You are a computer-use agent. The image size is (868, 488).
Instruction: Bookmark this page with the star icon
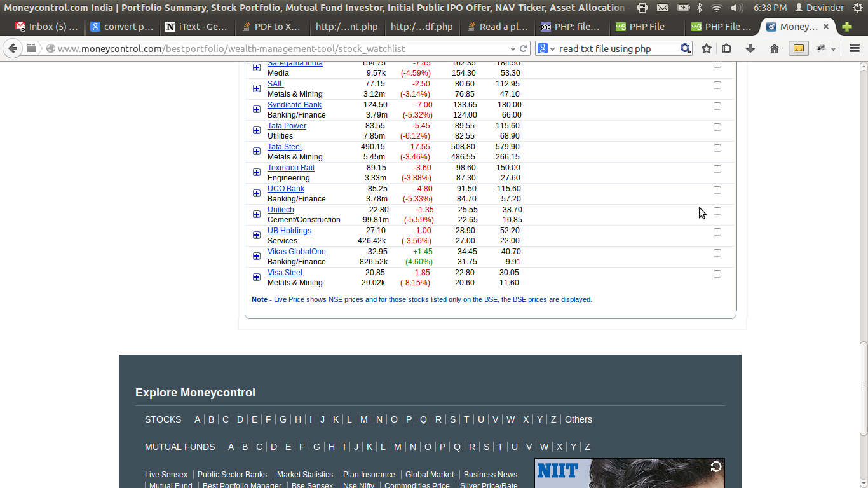click(707, 48)
